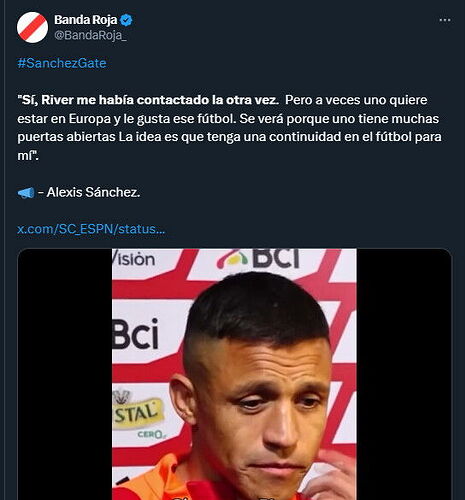This screenshot has width=465, height=500.
Task: Click the black right letterbox of the video
Action: click(x=404, y=374)
